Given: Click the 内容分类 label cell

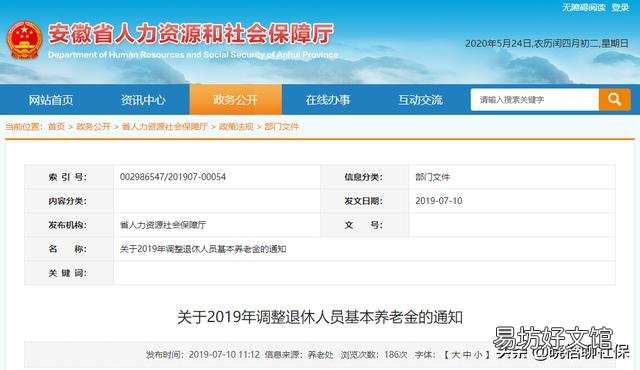Looking at the screenshot, I should pos(68,201).
